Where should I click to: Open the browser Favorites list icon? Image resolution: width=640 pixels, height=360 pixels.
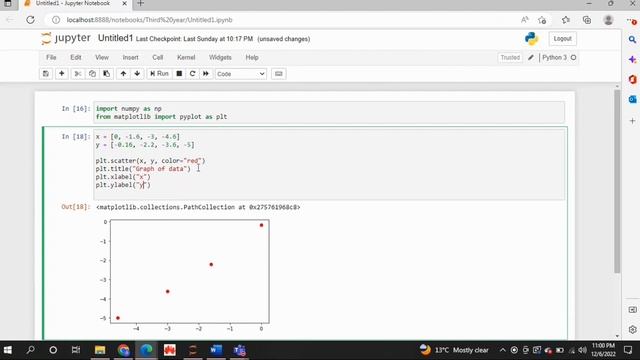[x=566, y=20]
